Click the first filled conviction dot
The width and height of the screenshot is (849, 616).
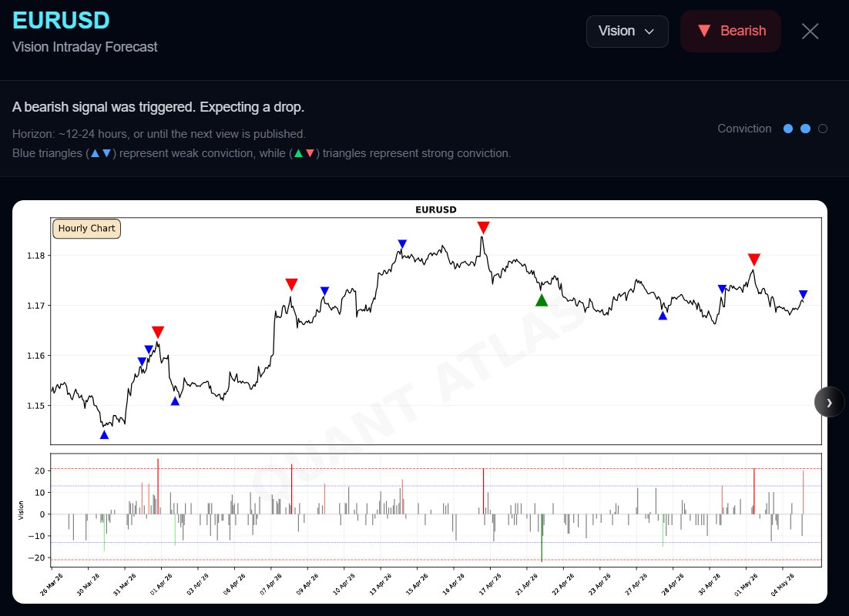coord(788,129)
